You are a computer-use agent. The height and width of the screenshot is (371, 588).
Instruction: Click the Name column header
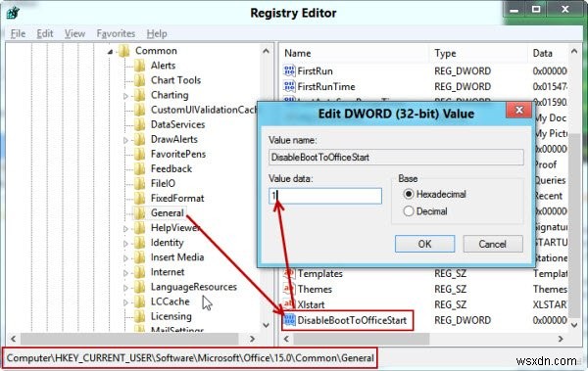click(x=354, y=53)
